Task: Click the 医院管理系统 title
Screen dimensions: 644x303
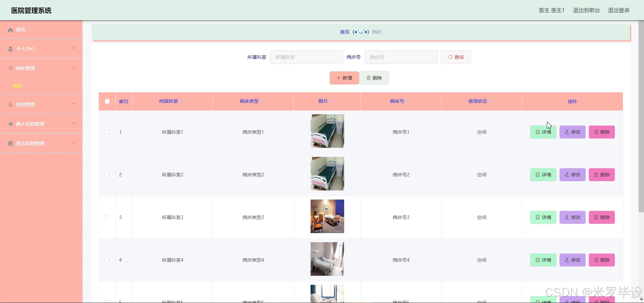Action: 31,10
